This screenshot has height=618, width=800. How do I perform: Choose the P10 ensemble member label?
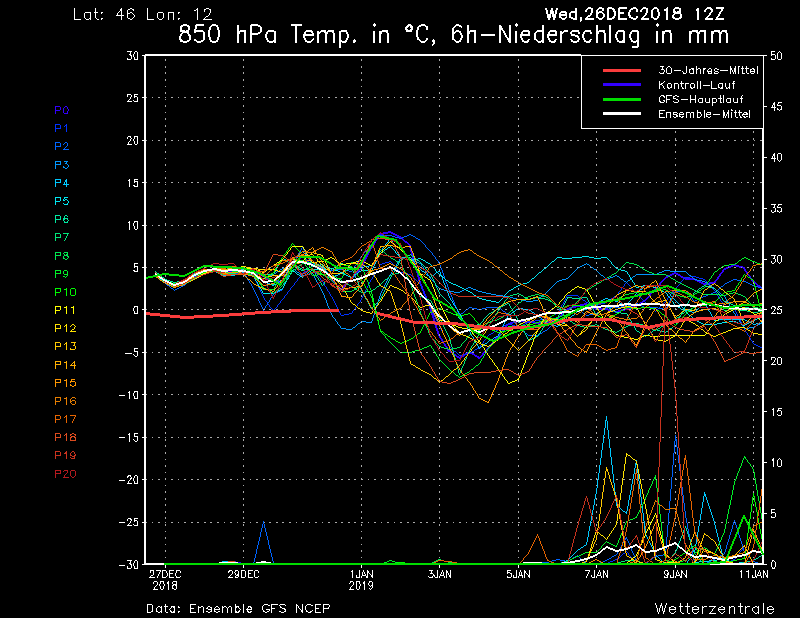65,292
